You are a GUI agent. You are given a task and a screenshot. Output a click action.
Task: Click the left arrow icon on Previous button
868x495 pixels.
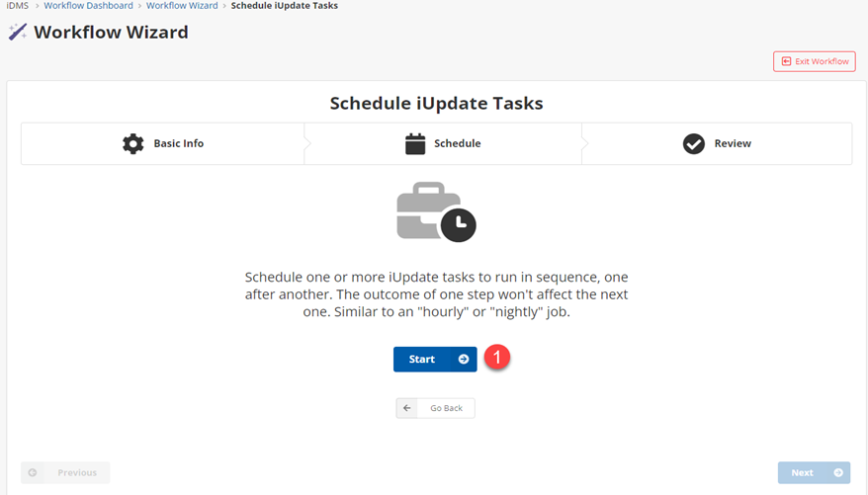coord(33,473)
